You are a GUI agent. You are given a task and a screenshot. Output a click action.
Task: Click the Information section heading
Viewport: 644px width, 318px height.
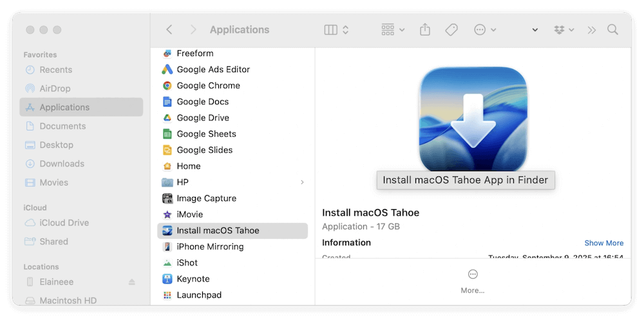tap(346, 243)
